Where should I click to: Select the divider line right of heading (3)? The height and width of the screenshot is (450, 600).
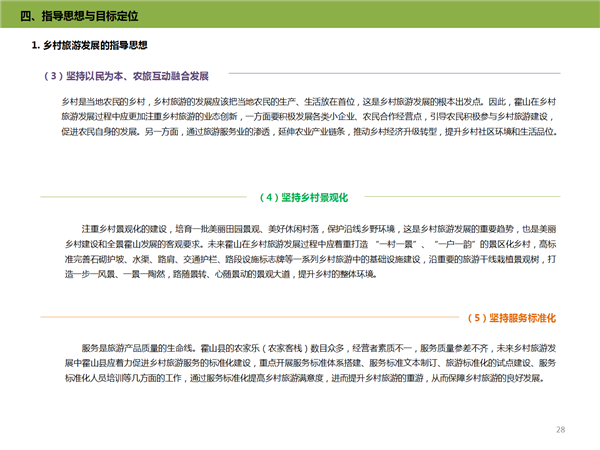[400, 75]
